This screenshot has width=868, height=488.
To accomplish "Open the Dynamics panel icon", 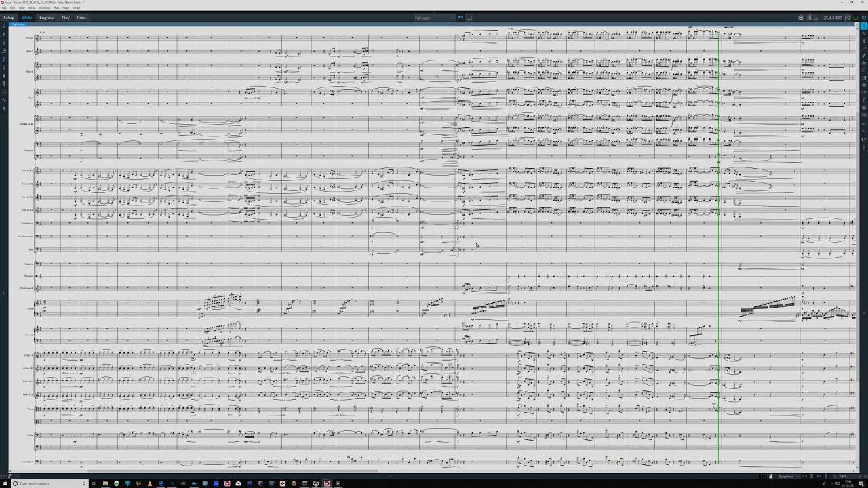I will [x=864, y=56].
